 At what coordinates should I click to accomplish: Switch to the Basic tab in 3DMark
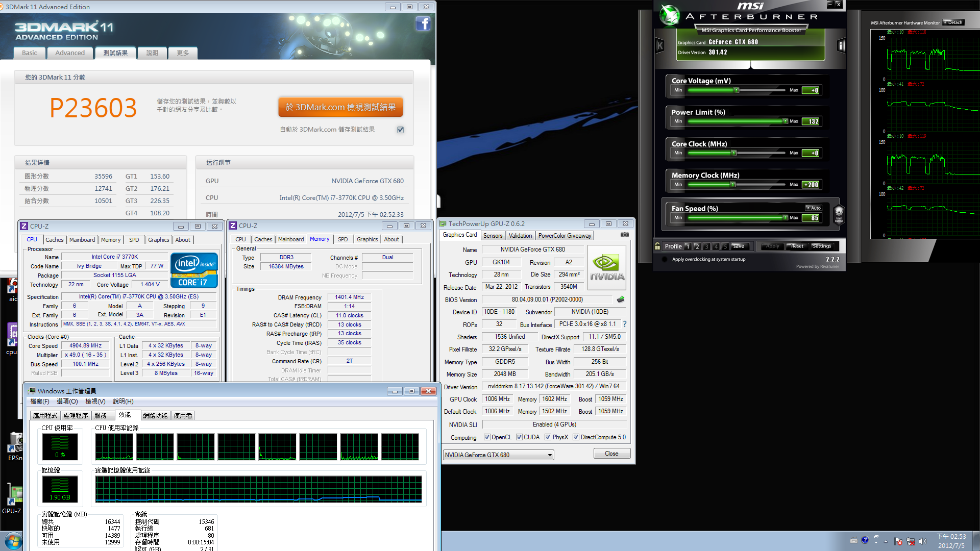coord(29,53)
